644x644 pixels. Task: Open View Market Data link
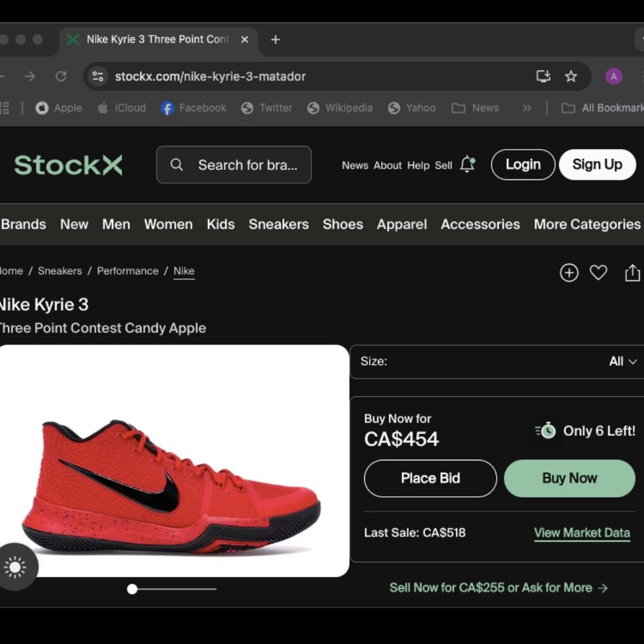[x=582, y=533]
